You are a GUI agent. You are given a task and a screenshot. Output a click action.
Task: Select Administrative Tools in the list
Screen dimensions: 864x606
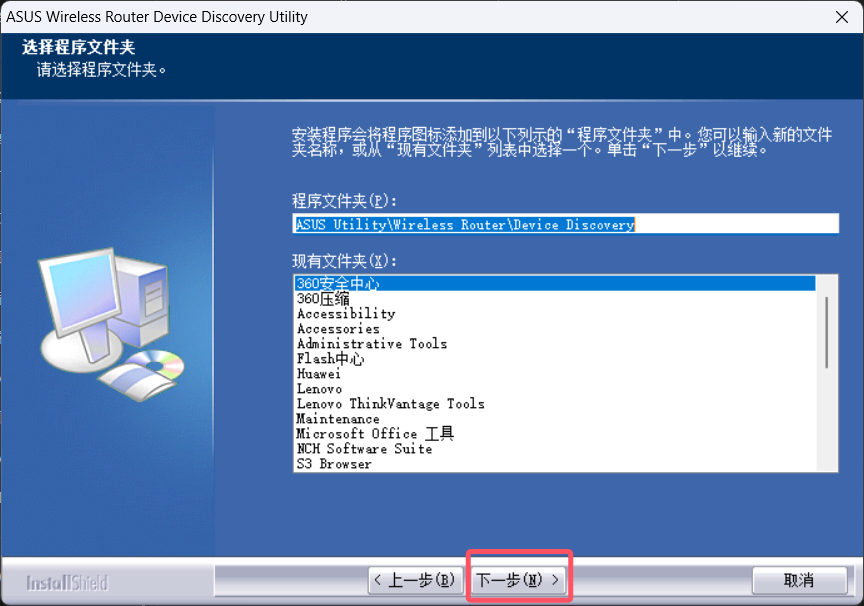tap(372, 344)
